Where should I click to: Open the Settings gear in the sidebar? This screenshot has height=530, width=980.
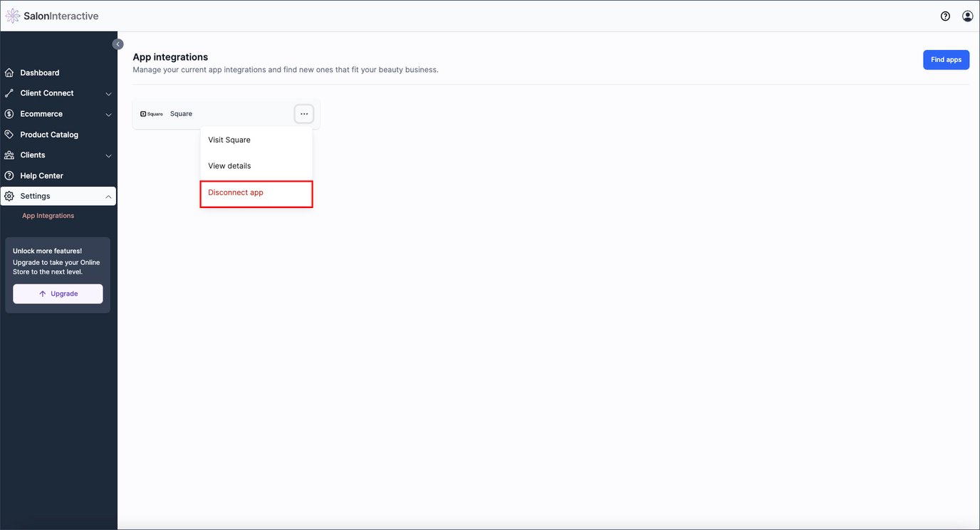[x=9, y=196]
